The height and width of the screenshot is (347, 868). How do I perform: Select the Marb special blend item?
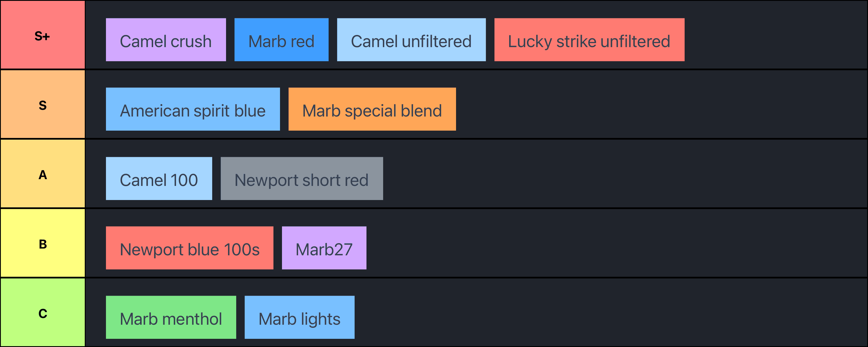372,109
